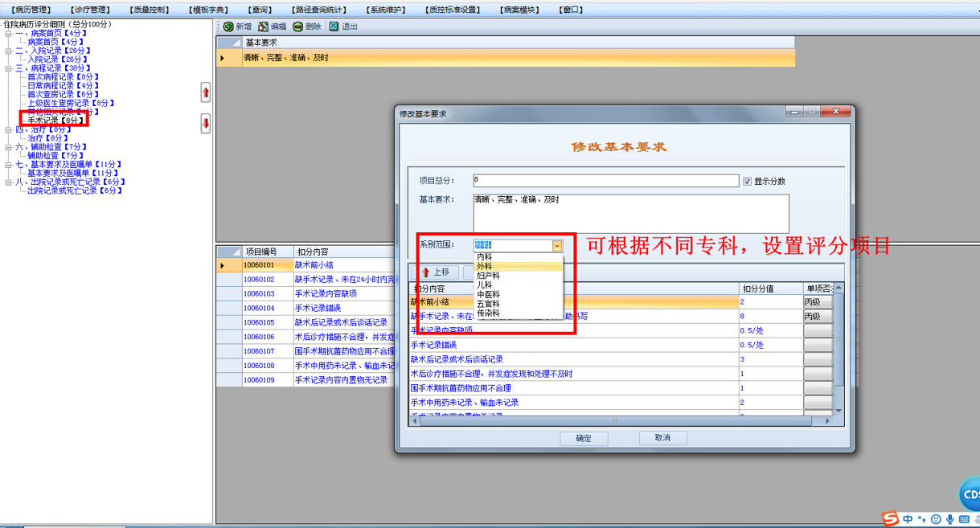The width and height of the screenshot is (980, 528).
Task: Select child item 出院记录或死亡记录【6分】
Action: click(76, 190)
